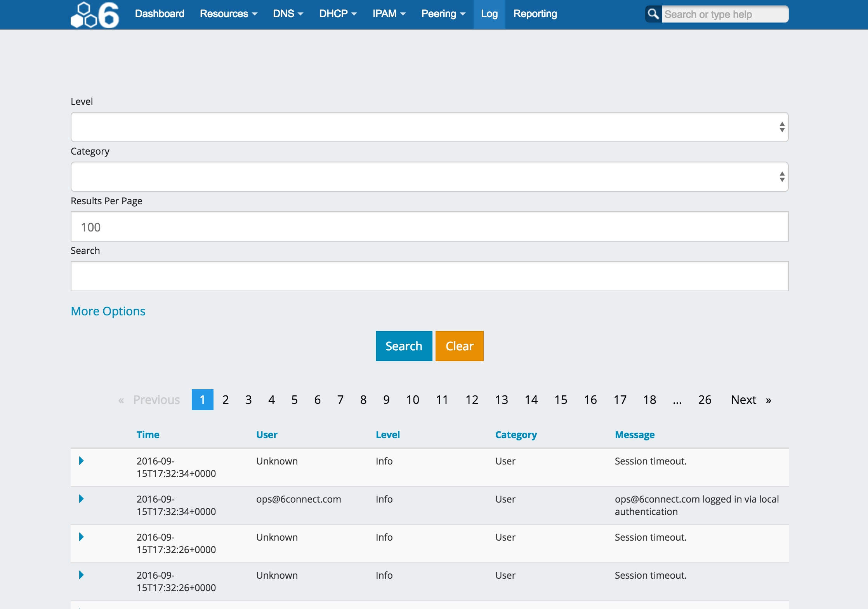Jump to last page 26
Screen dimensions: 868x609
click(x=705, y=400)
